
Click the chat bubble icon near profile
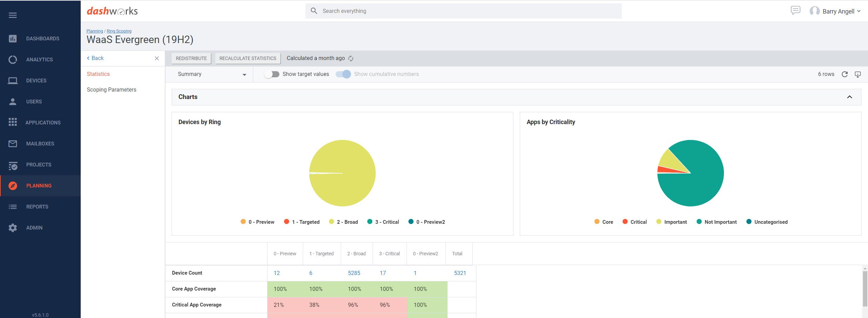[795, 11]
